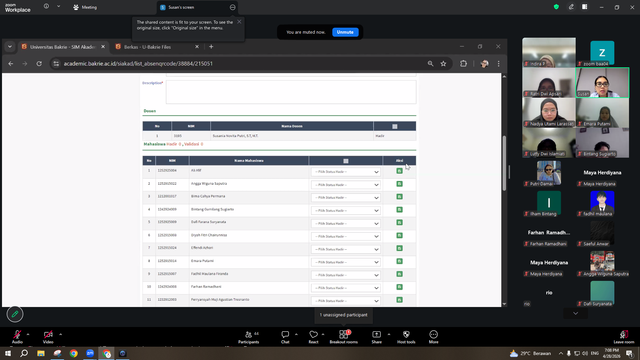Open the React emoji menu
This screenshot has height=360, width=640.
[313, 337]
